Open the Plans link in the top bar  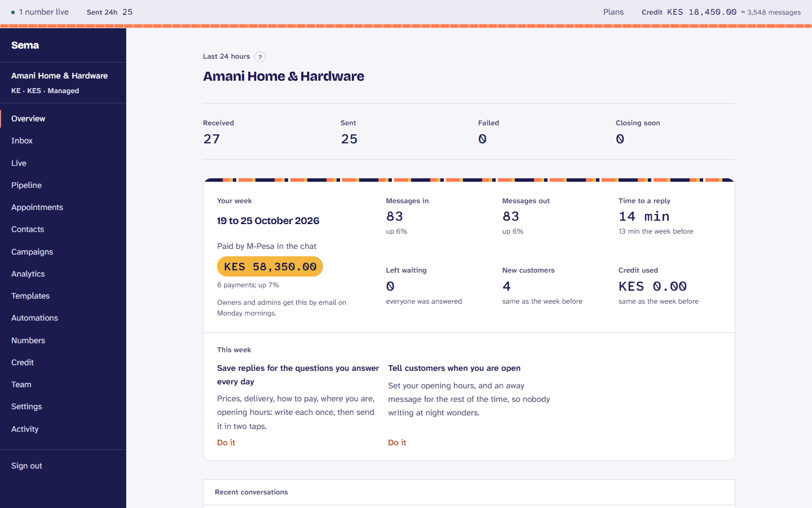coord(614,12)
